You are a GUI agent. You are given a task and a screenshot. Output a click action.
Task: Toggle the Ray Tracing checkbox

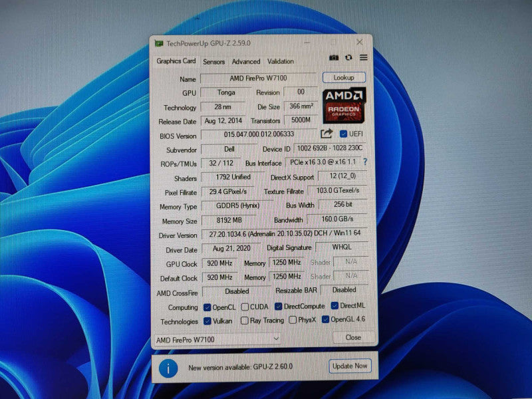[244, 321]
